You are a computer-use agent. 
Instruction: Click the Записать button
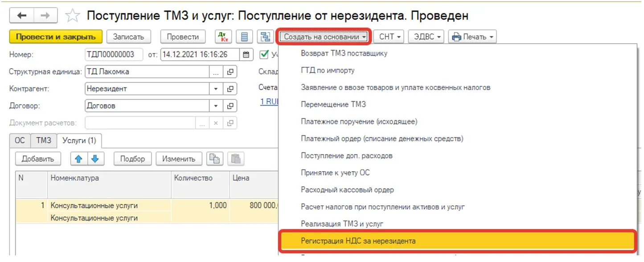point(129,37)
